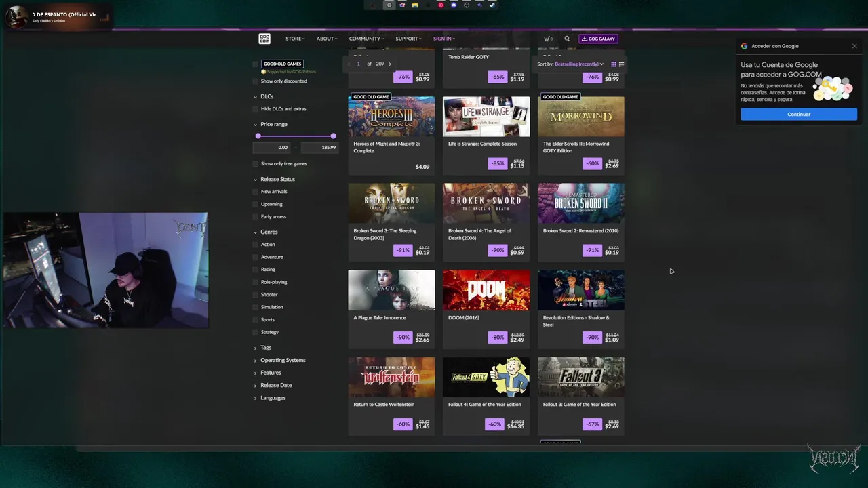Click the minimum price field showing 0.00
This screenshot has height=488, width=868.
[273, 147]
